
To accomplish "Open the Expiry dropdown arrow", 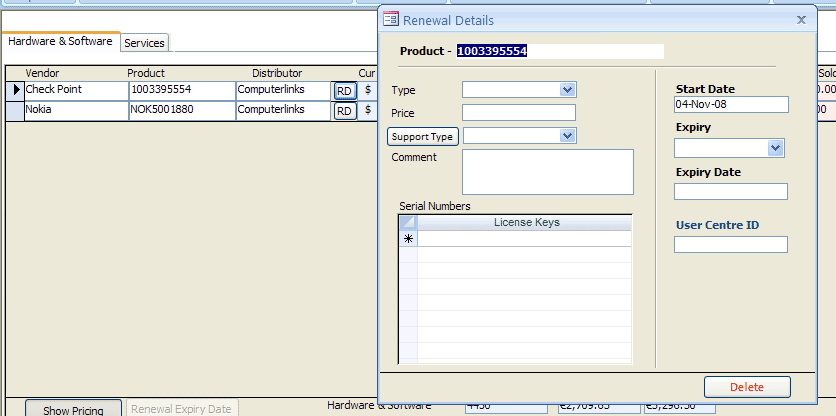I will (776, 148).
